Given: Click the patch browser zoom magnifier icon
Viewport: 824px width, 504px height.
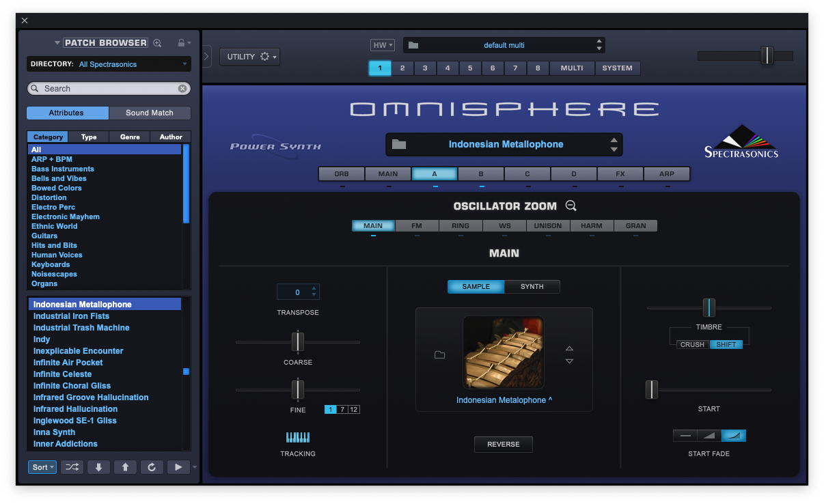Looking at the screenshot, I should (x=157, y=43).
